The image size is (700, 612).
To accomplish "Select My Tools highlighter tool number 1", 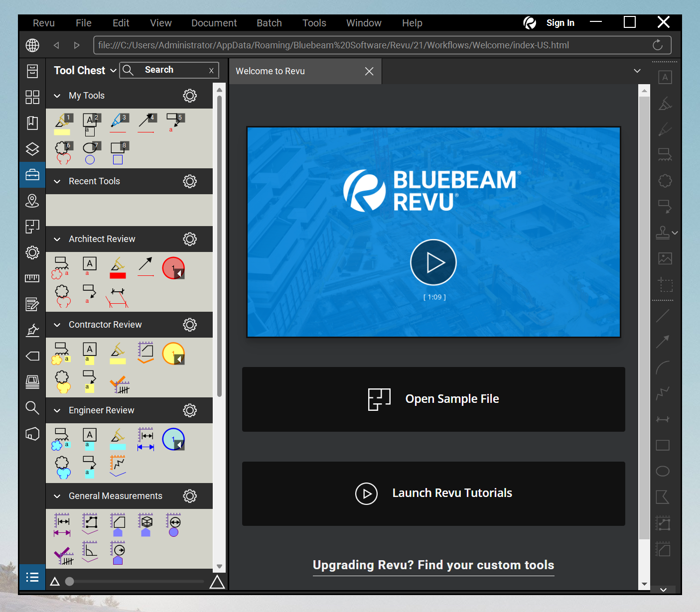I will point(62,124).
